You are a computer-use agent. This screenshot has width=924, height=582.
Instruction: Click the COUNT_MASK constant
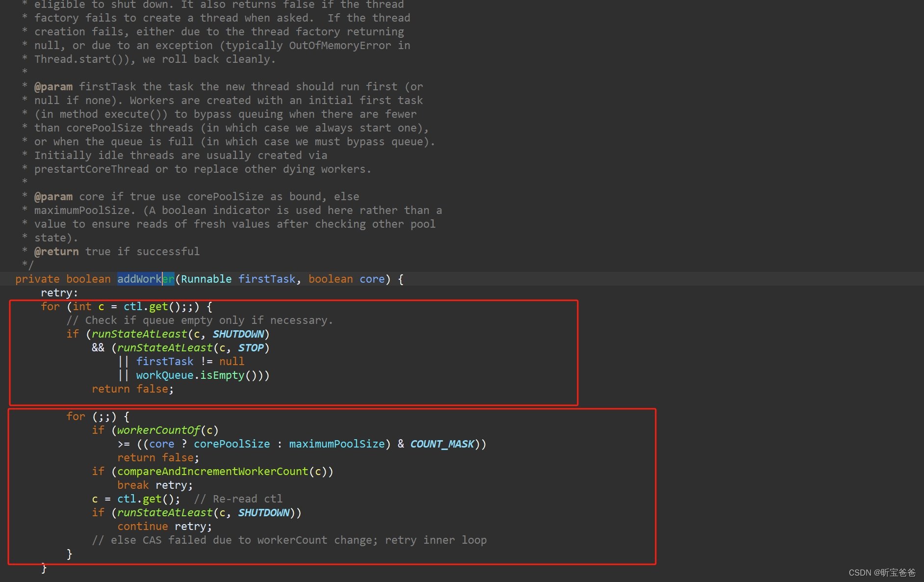(x=442, y=444)
